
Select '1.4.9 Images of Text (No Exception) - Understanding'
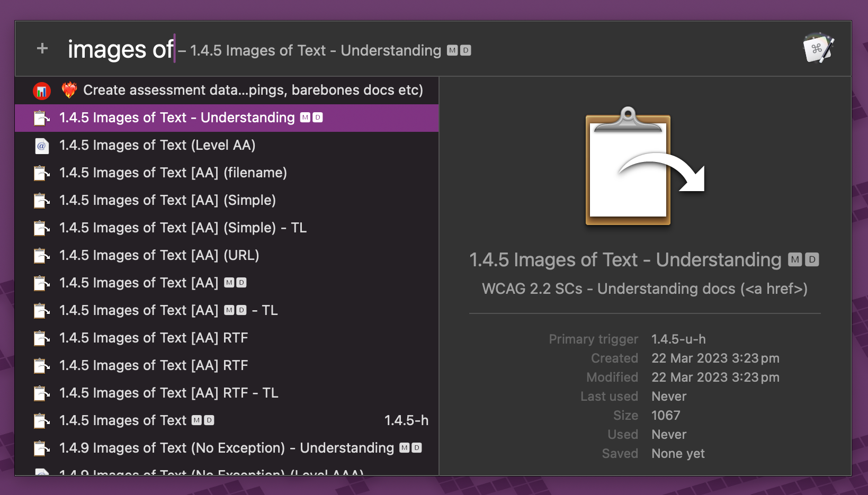227,448
